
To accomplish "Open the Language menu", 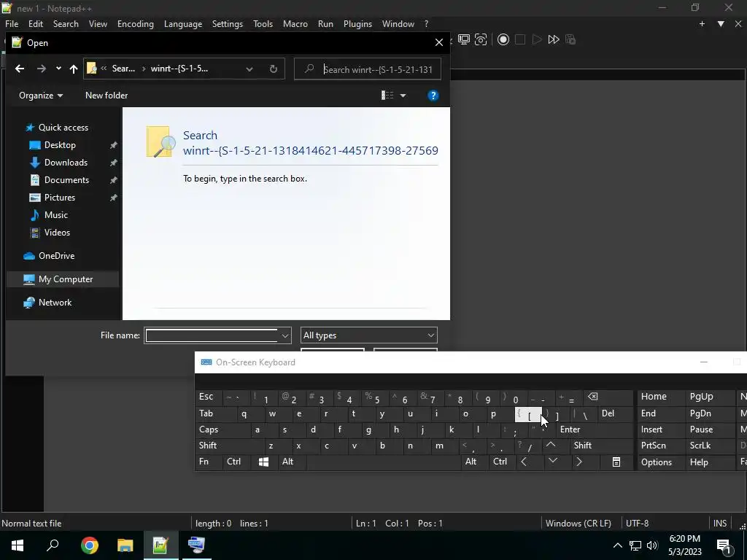I will (183, 24).
